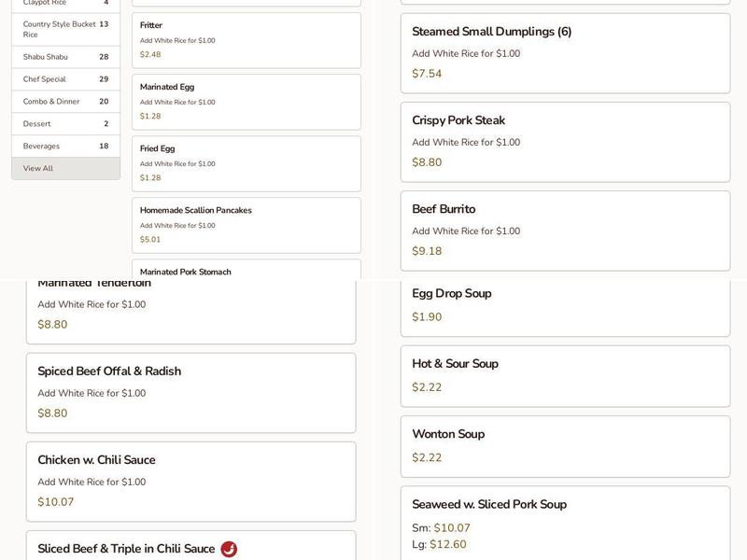747x560 pixels.
Task: Open Steamed Small Dumplings (6) item
Action: [x=565, y=52]
